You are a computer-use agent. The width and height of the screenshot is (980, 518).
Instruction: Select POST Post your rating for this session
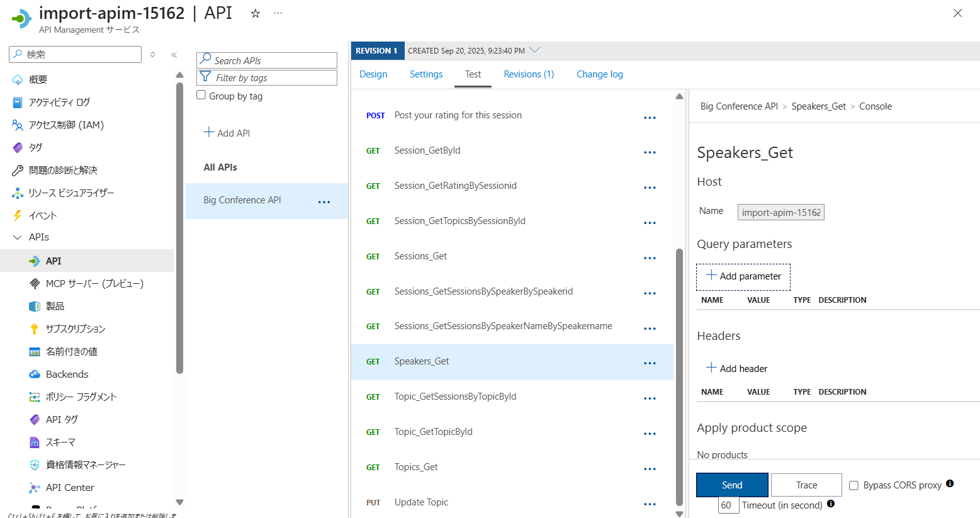[458, 115]
